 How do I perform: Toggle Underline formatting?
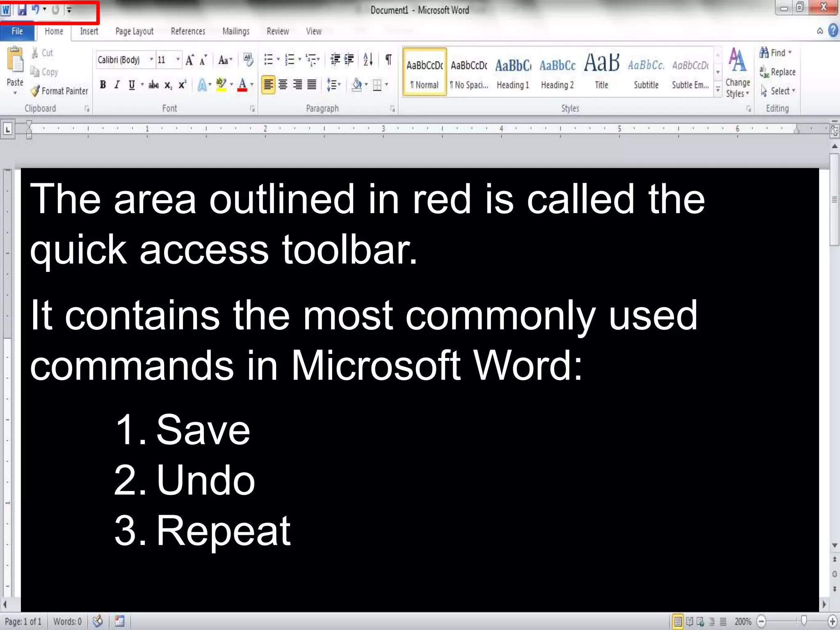click(132, 84)
